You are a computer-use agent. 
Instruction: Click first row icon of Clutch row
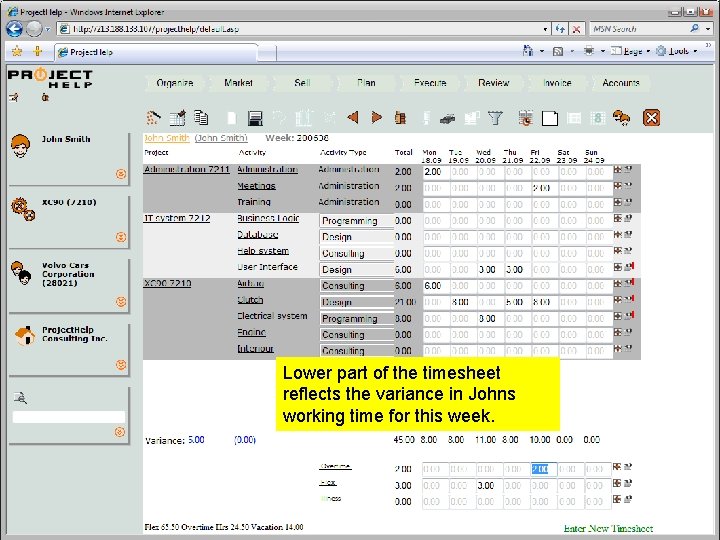click(x=618, y=299)
